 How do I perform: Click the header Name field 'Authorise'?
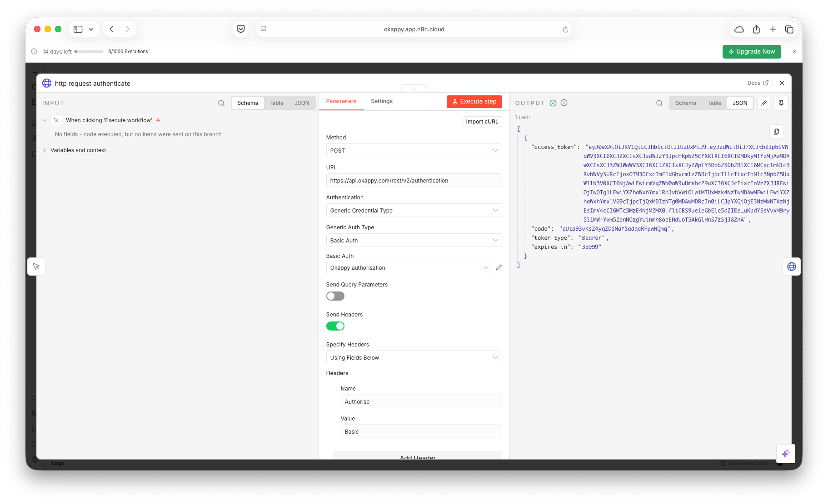point(421,401)
